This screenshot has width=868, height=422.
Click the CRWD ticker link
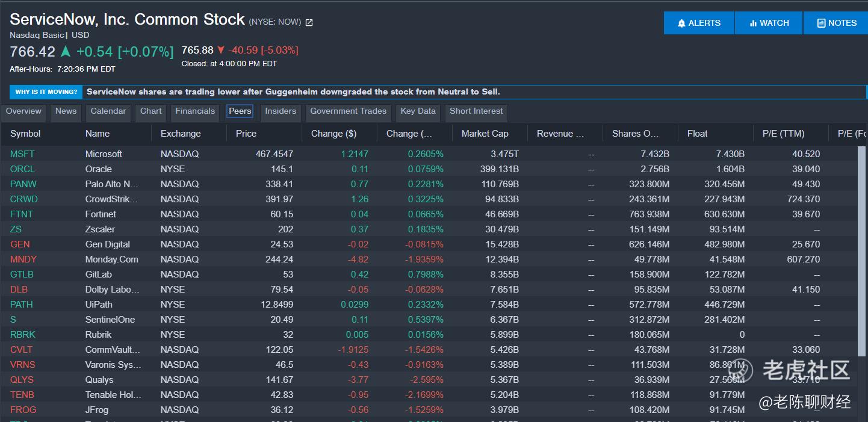click(x=23, y=199)
